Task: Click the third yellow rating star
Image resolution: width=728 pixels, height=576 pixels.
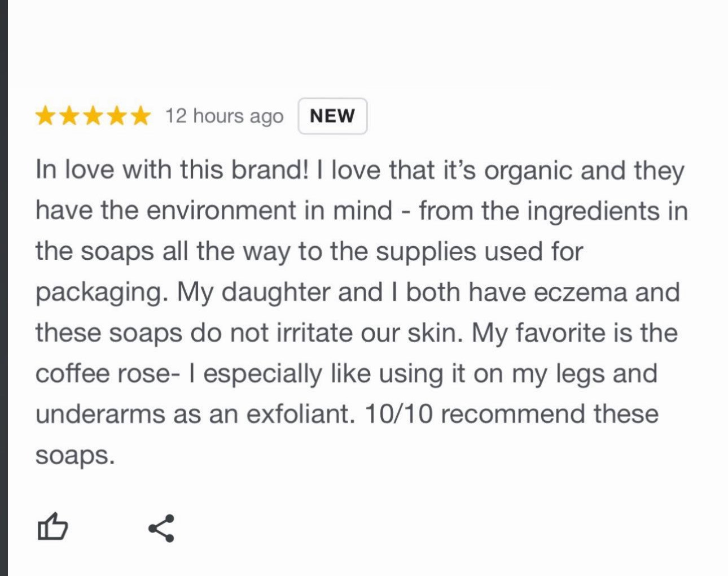Action: click(93, 116)
